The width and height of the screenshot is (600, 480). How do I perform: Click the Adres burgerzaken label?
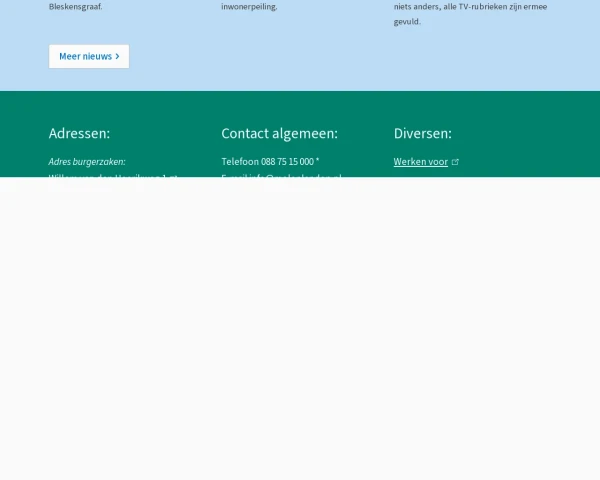(87, 161)
